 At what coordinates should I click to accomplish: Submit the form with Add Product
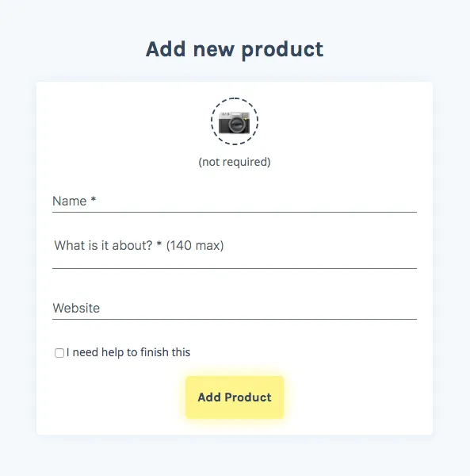pos(235,397)
